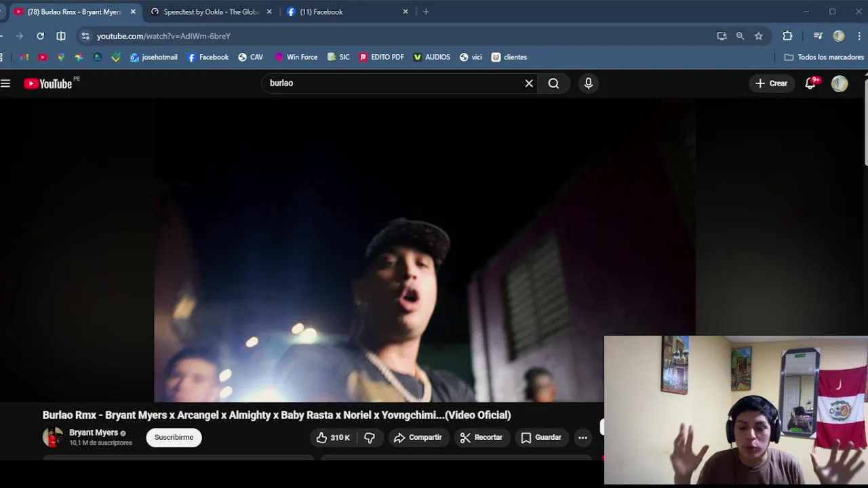
Task: Open the SIC bookmark
Action: 338,57
